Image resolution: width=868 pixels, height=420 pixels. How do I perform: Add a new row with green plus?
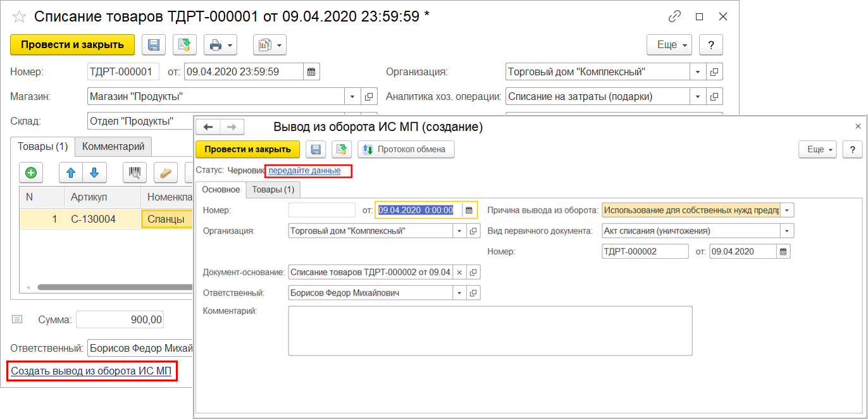click(30, 171)
